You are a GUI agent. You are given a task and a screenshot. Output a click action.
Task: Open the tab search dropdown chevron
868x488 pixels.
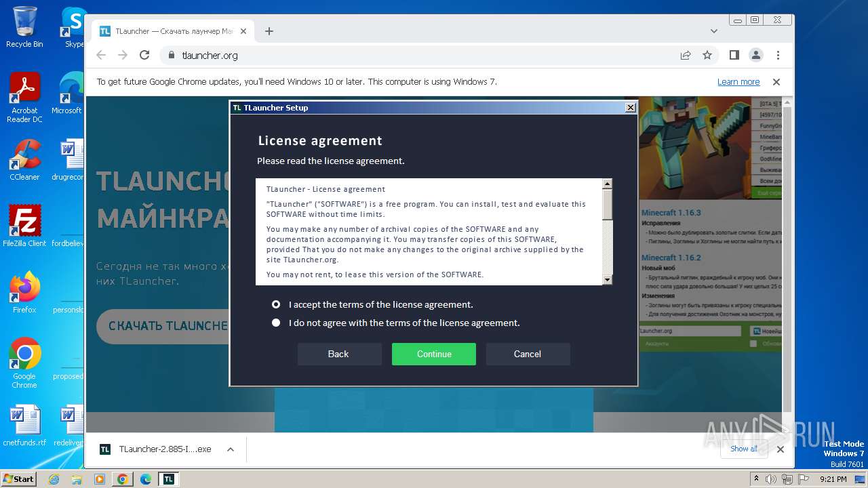(x=714, y=31)
